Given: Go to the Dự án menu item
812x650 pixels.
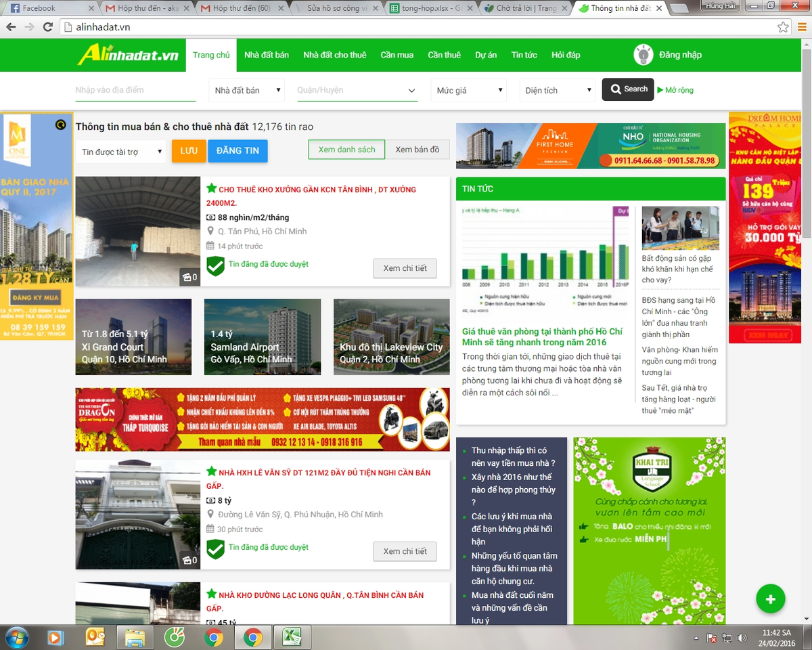Looking at the screenshot, I should point(486,55).
